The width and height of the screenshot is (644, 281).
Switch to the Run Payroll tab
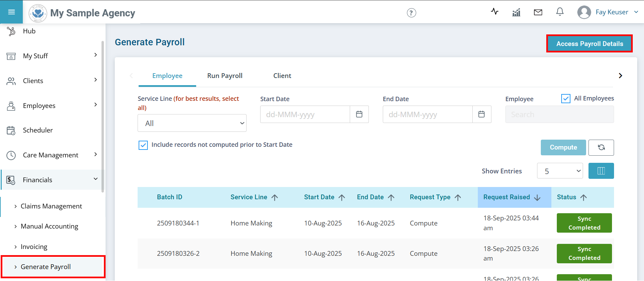coord(225,76)
